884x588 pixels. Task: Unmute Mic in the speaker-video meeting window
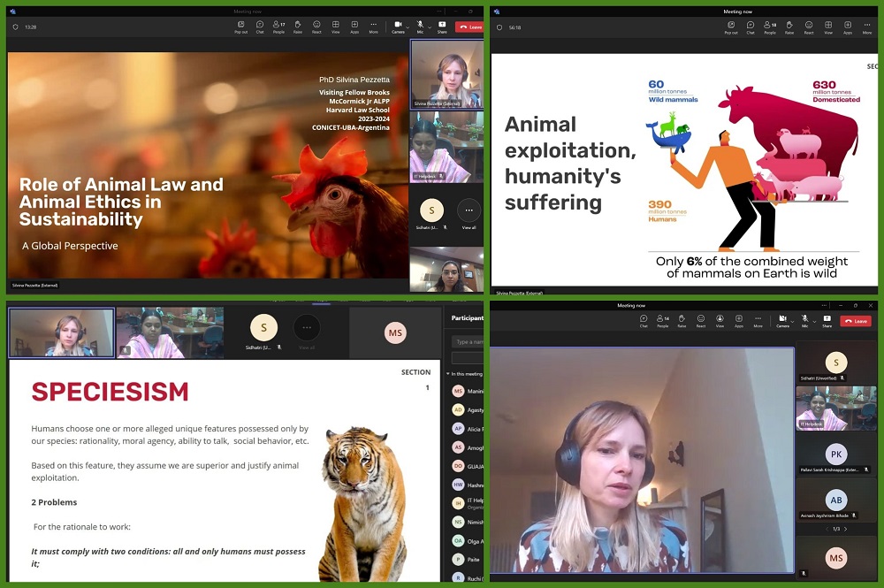pos(804,321)
